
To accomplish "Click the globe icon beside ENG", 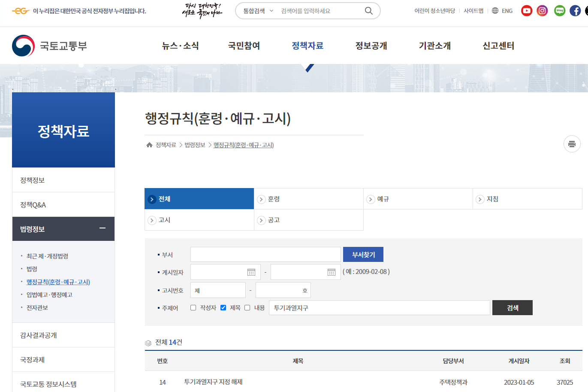I will point(495,11).
